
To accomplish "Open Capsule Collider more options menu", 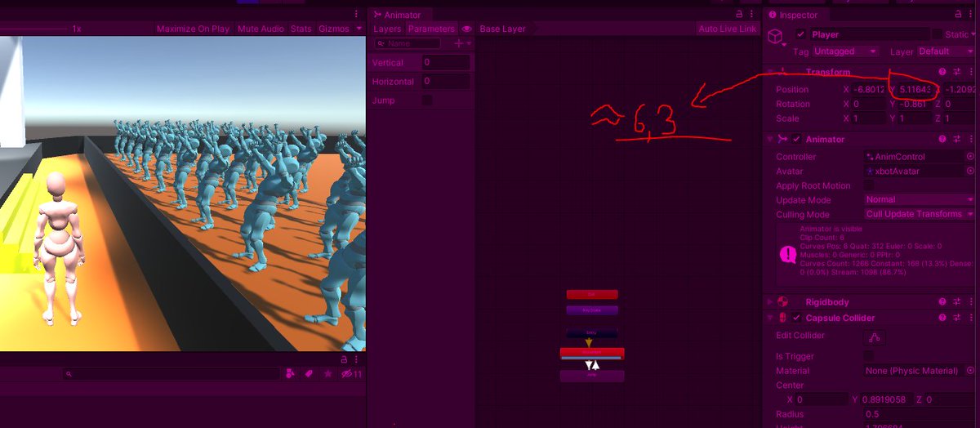I will coord(971,318).
